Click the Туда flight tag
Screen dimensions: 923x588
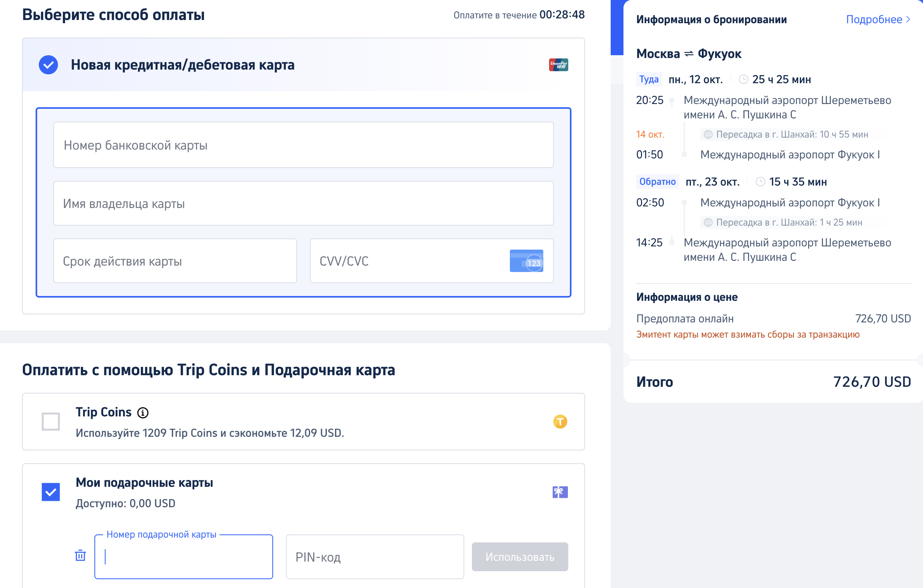pyautogui.click(x=649, y=79)
